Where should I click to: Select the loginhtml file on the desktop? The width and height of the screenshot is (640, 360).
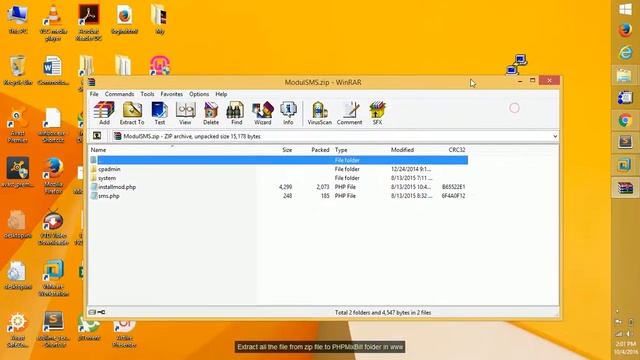(124, 20)
